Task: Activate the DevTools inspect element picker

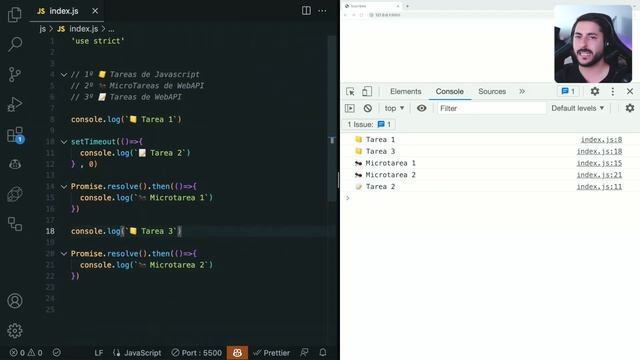Action: click(350, 91)
